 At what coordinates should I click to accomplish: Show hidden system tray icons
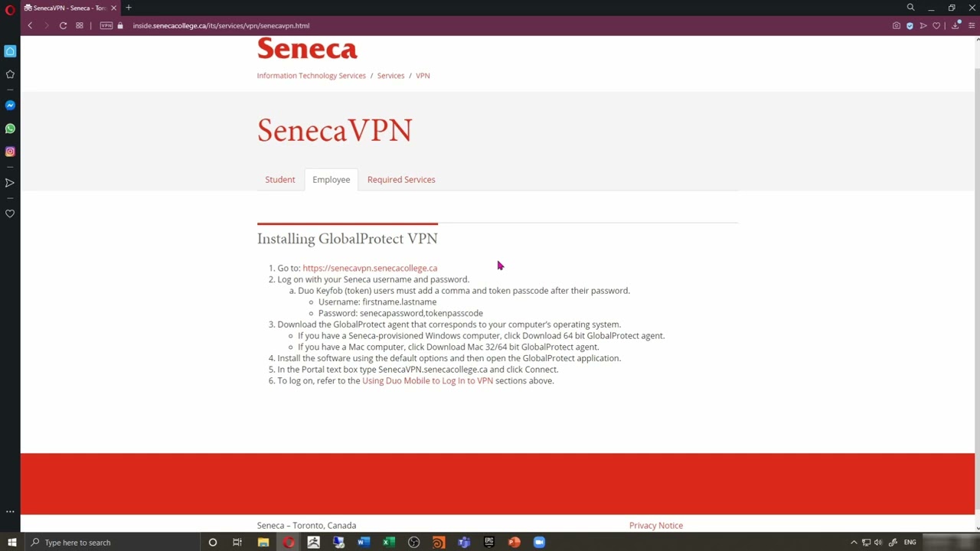[x=854, y=543]
